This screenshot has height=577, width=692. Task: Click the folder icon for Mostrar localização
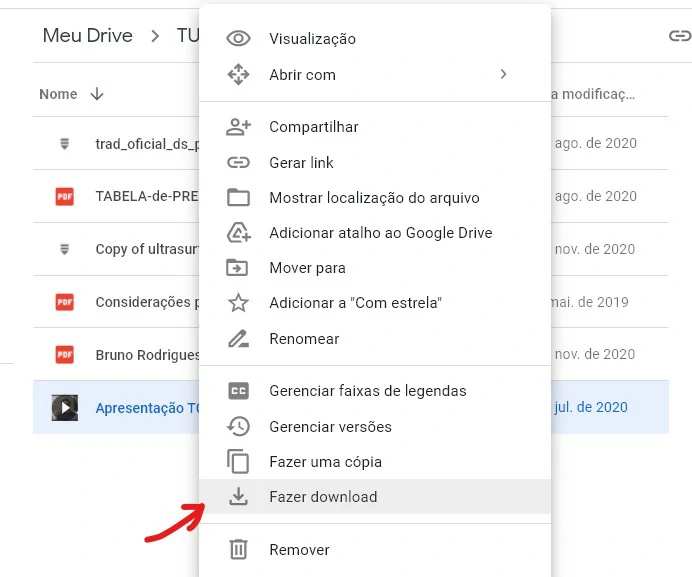click(238, 197)
